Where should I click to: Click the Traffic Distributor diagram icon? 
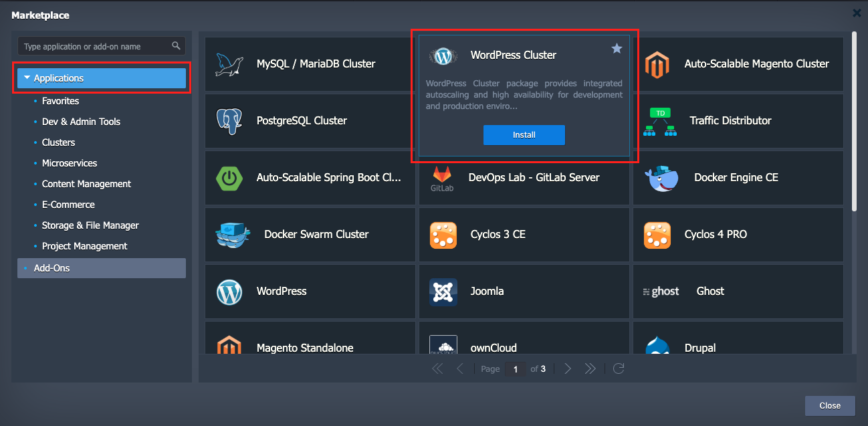[x=660, y=121]
